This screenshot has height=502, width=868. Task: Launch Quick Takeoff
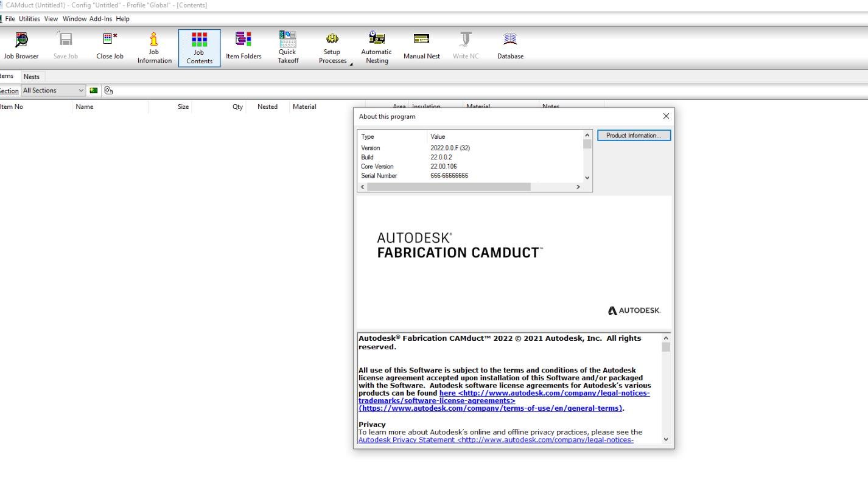[x=288, y=47]
